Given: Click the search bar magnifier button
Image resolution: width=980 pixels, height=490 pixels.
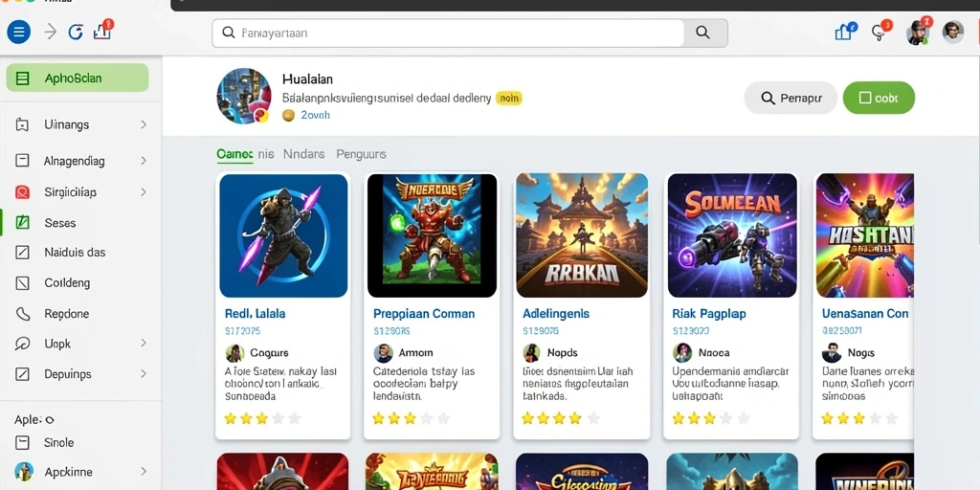Looking at the screenshot, I should [703, 33].
